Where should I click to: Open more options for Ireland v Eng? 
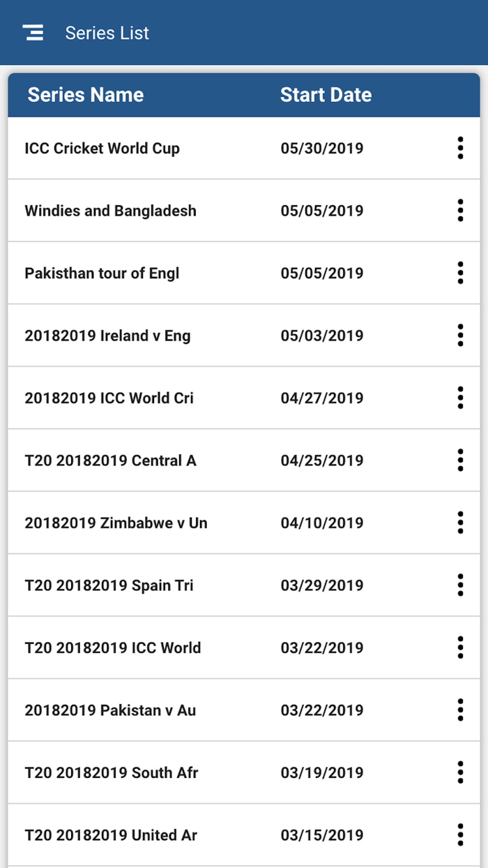460,336
